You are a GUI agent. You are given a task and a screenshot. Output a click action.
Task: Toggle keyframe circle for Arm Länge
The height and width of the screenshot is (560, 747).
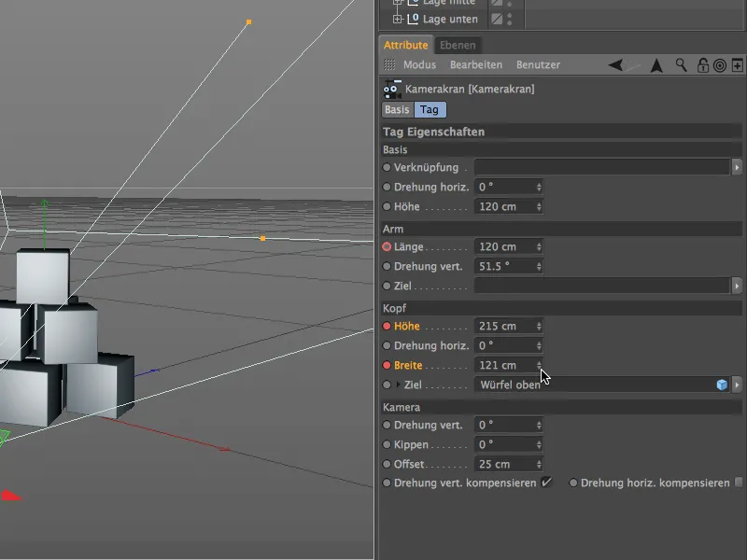[x=387, y=246]
